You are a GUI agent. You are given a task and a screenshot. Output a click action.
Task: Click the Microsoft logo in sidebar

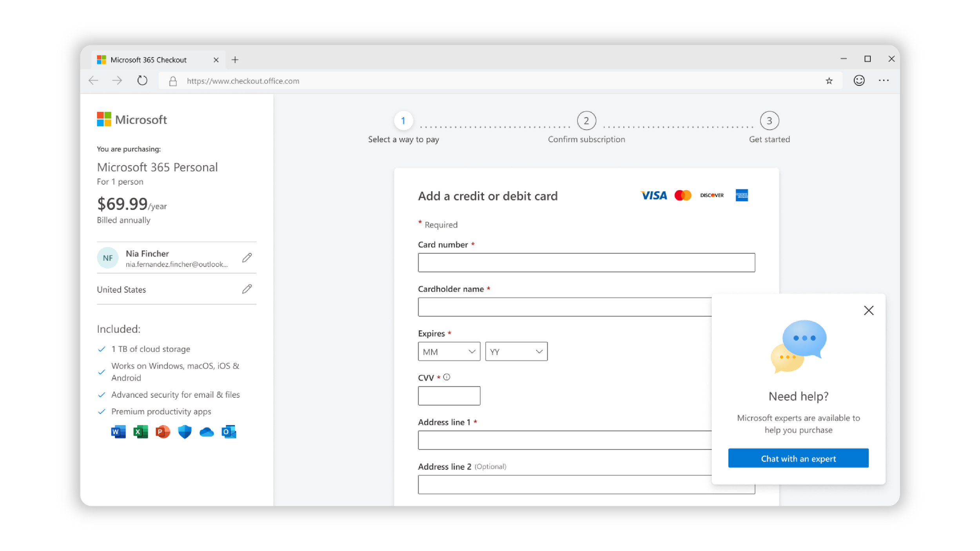132,120
